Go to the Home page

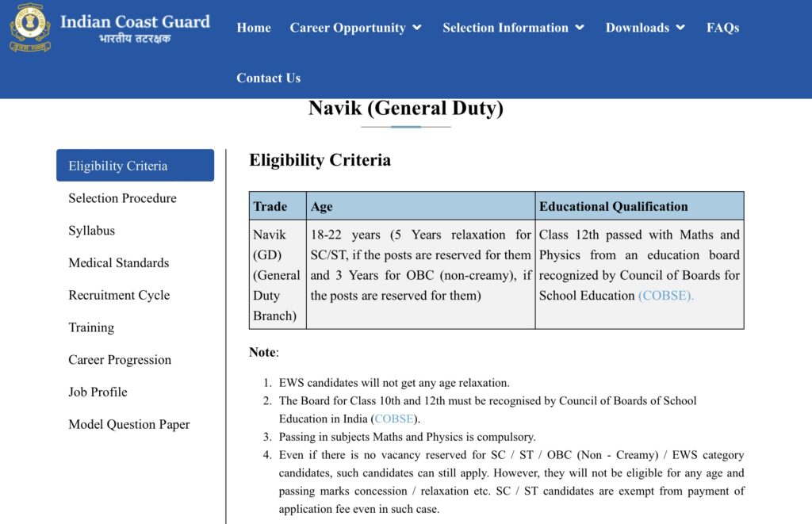[254, 28]
